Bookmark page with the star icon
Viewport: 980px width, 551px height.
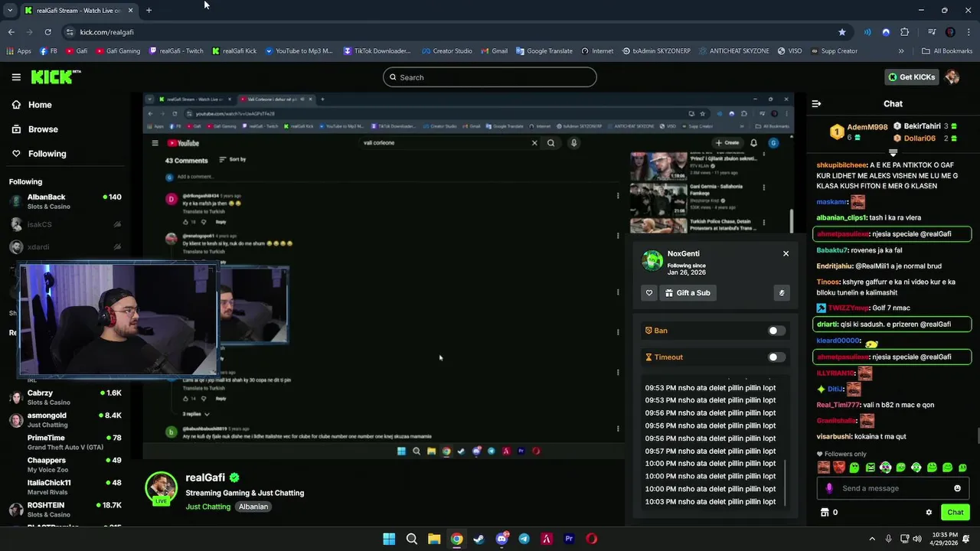pyautogui.click(x=842, y=32)
